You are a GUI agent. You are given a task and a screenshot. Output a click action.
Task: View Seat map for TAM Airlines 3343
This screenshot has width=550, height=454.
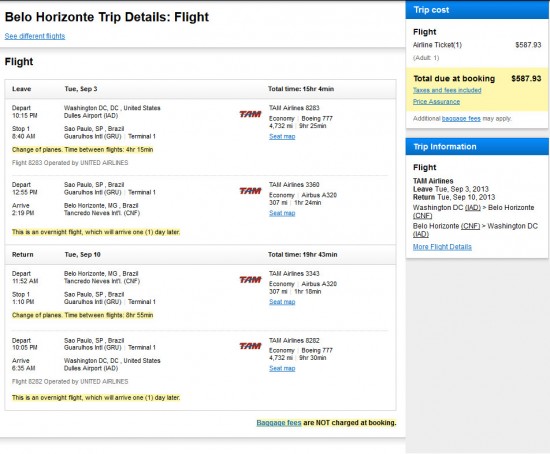282,302
